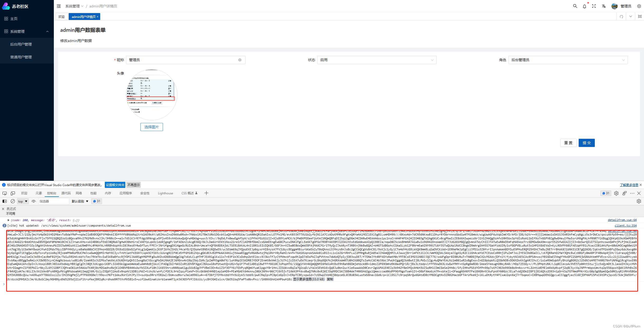Open notifications via the bell icon
This screenshot has width=644, height=330.
pyautogui.click(x=585, y=6)
